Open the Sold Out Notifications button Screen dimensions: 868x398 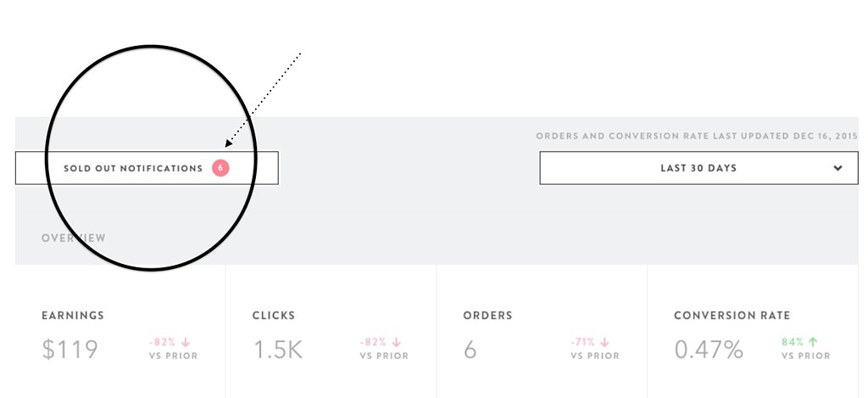point(147,168)
